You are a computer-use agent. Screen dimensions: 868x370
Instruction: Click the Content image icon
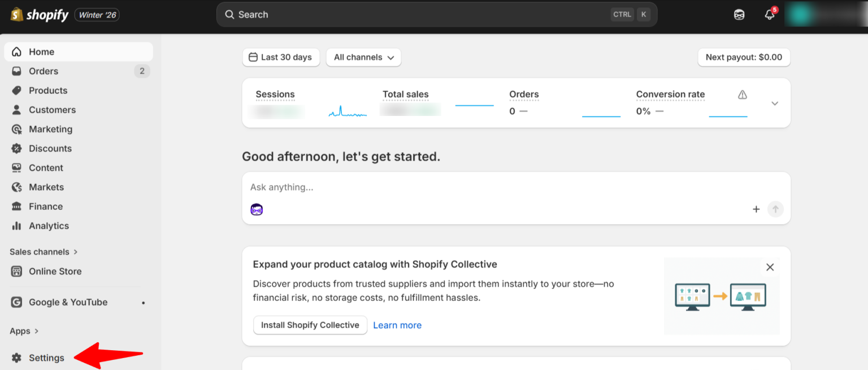[16, 168]
